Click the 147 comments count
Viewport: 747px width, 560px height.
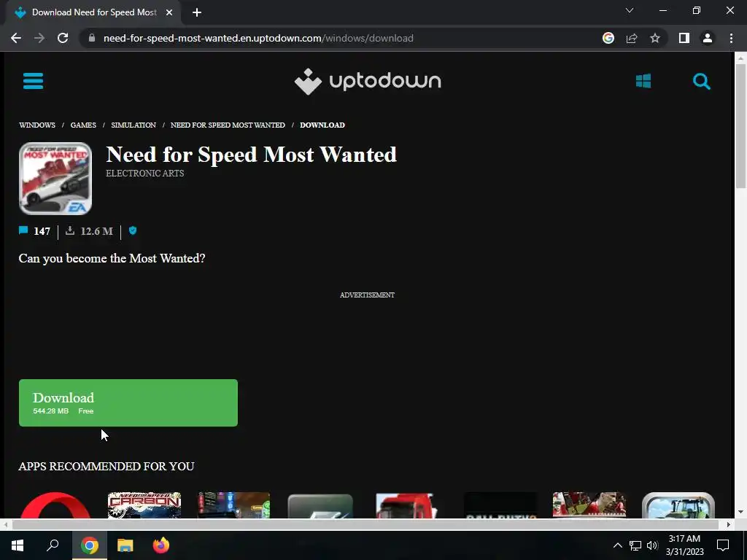click(42, 231)
